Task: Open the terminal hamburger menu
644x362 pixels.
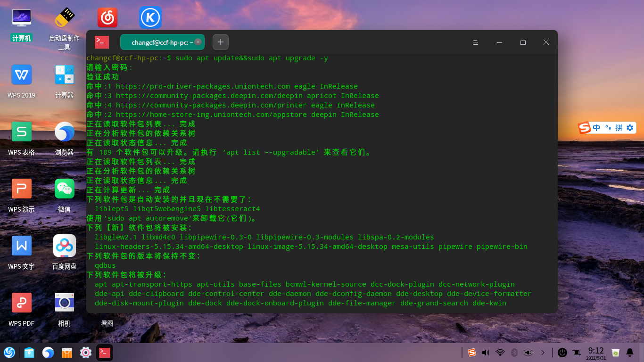Action: (x=476, y=42)
